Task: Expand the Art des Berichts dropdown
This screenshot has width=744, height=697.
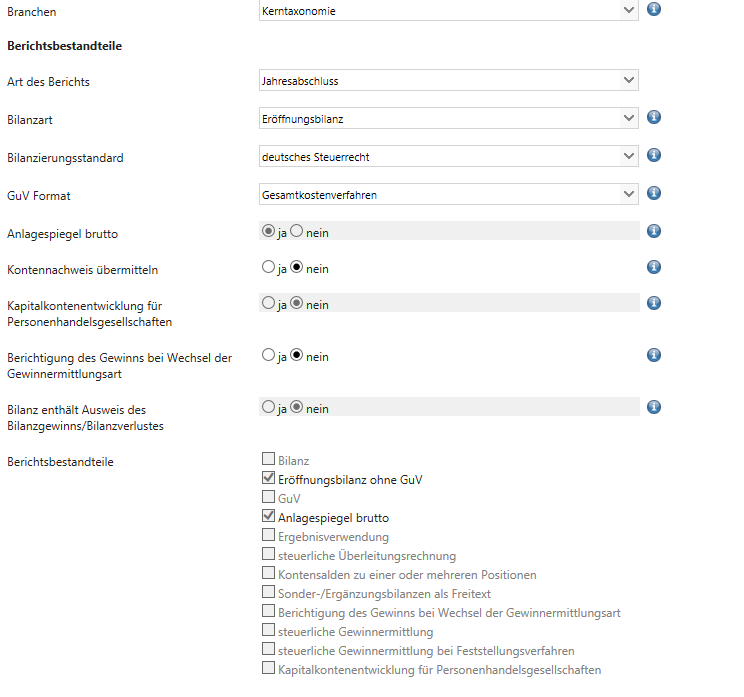Action: click(448, 81)
